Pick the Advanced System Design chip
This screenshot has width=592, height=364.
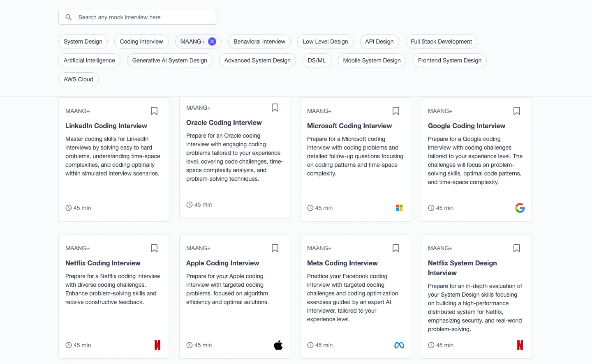tap(257, 60)
